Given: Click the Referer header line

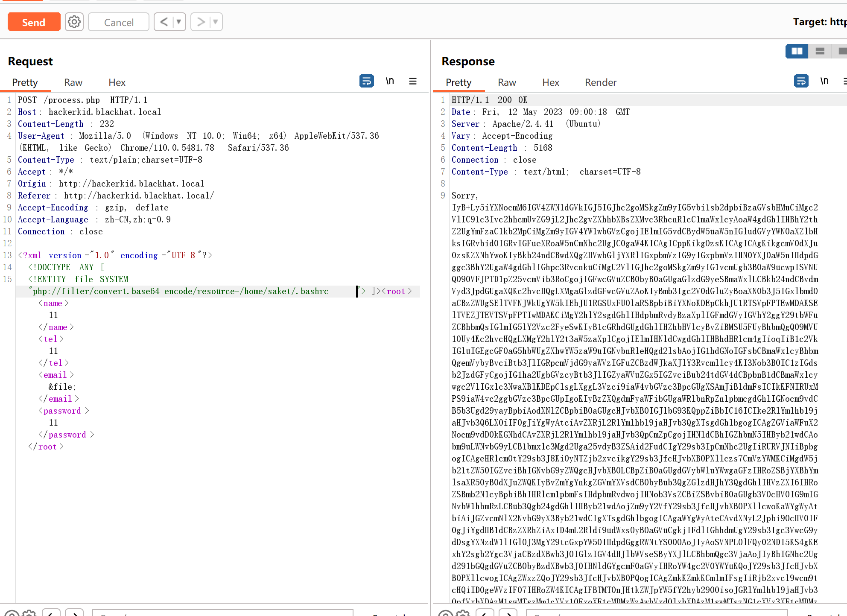Looking at the screenshot, I should pos(116,196).
